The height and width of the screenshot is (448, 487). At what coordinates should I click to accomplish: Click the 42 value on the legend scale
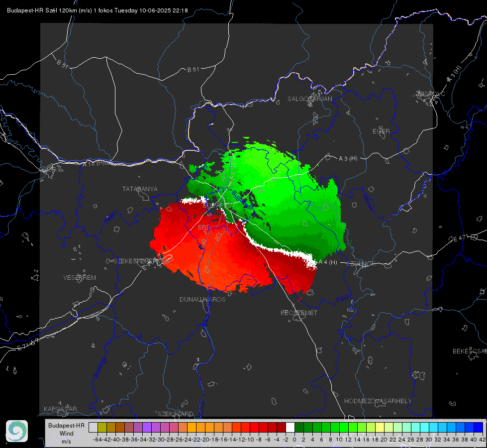pos(483,440)
